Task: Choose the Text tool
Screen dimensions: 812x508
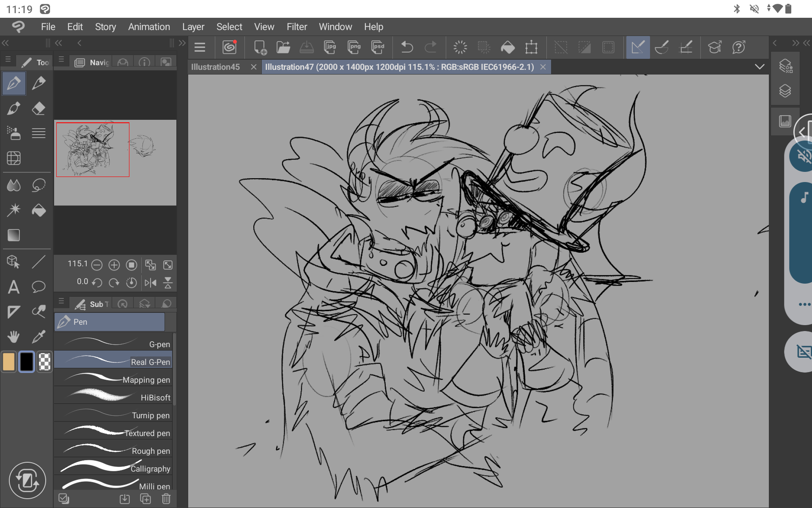Action: click(x=14, y=287)
